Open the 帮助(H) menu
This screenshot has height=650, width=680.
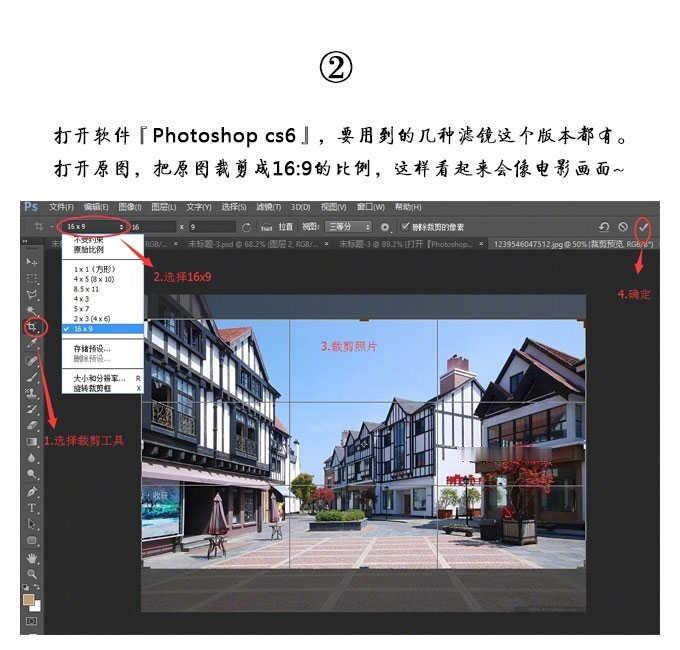(x=408, y=207)
